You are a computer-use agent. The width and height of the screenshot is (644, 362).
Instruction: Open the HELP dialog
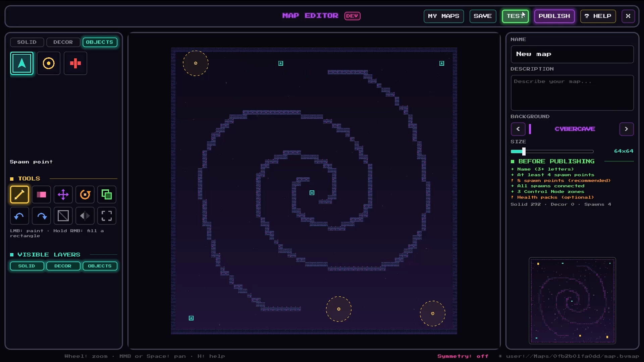point(598,16)
